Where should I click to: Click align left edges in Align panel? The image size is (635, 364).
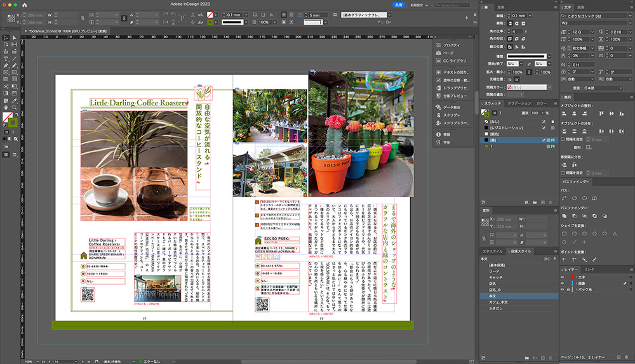564,114
